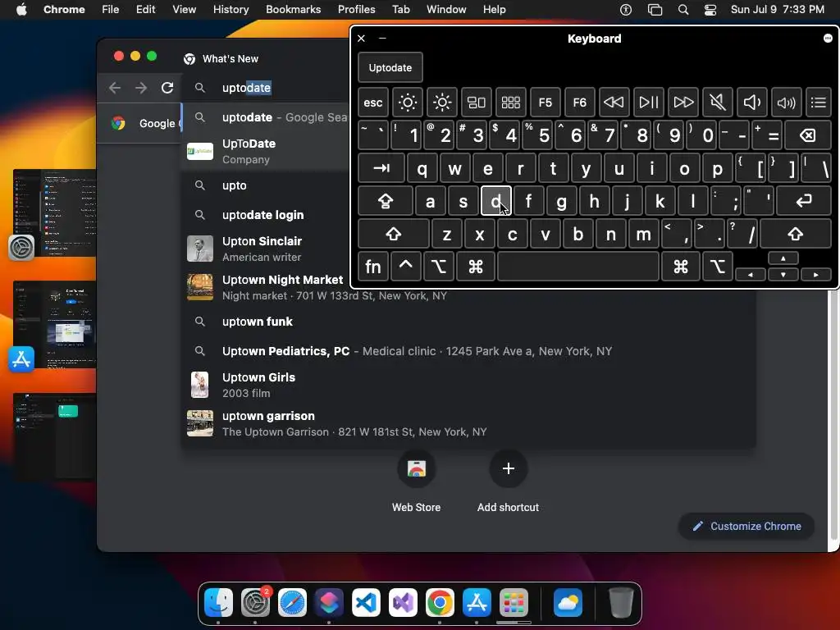Click the delete/backspace key on the keyboard
840x630 pixels.
pyautogui.click(x=808, y=135)
